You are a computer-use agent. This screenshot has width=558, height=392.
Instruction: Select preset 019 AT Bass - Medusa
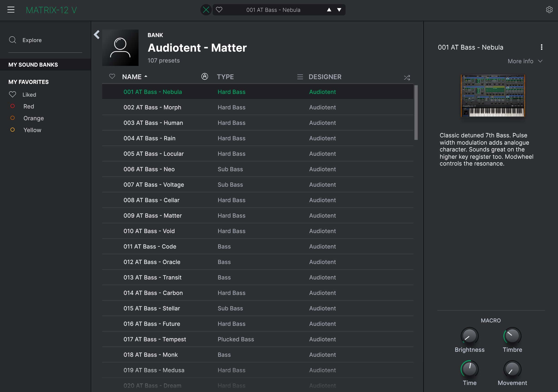point(258,370)
